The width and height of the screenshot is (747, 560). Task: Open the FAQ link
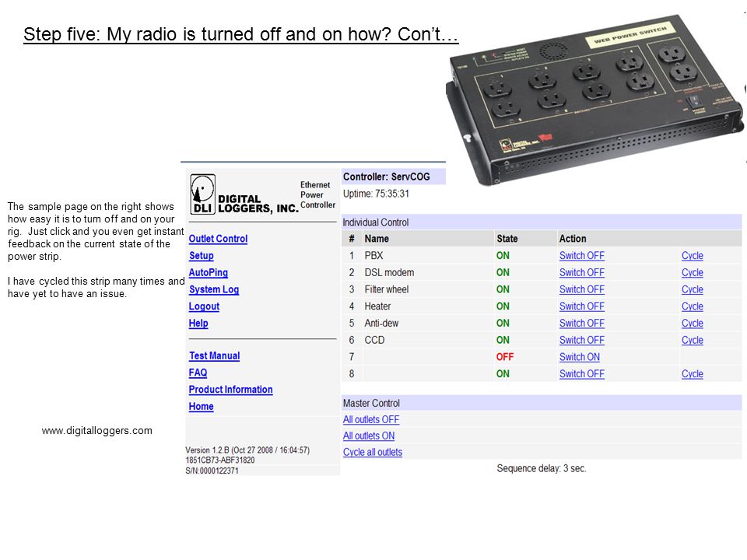click(x=198, y=373)
